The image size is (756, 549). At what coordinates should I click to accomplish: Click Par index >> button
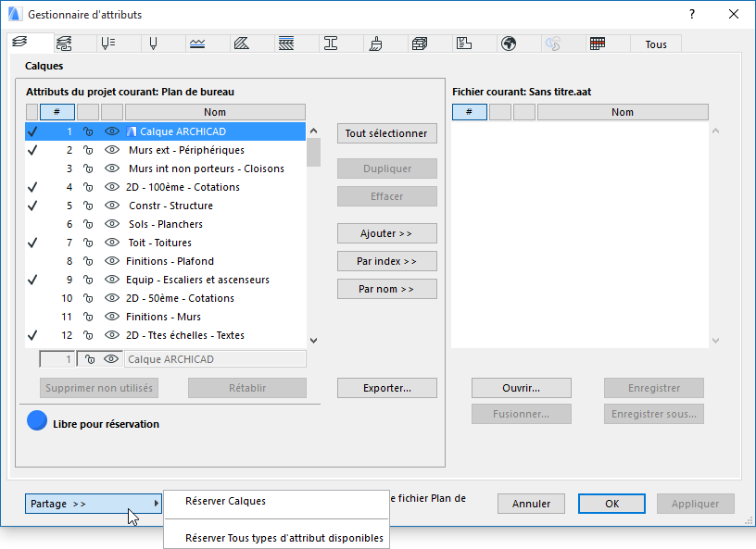(387, 261)
